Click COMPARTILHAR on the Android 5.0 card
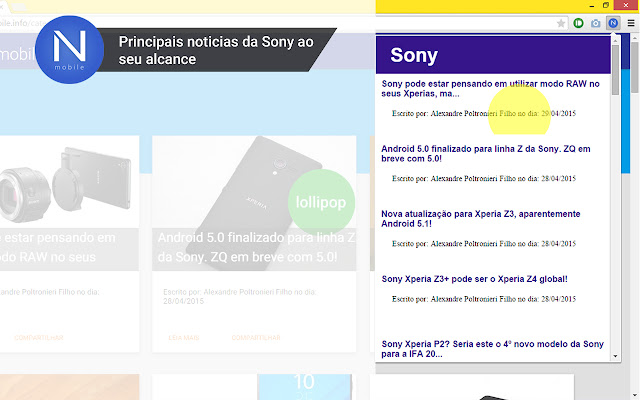This screenshot has height=400, width=640. (256, 338)
